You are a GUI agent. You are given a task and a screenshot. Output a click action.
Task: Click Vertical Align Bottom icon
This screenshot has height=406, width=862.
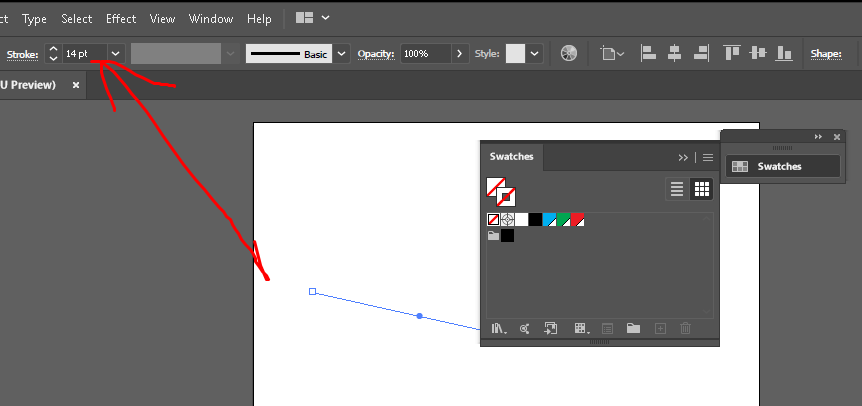[x=784, y=53]
